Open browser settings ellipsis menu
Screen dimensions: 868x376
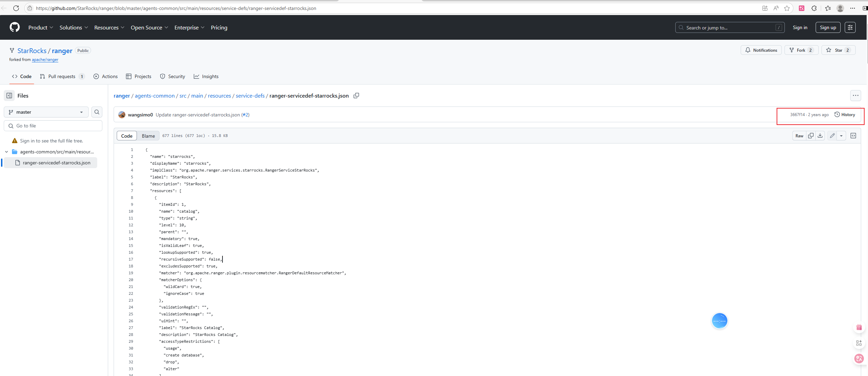pyautogui.click(x=853, y=8)
